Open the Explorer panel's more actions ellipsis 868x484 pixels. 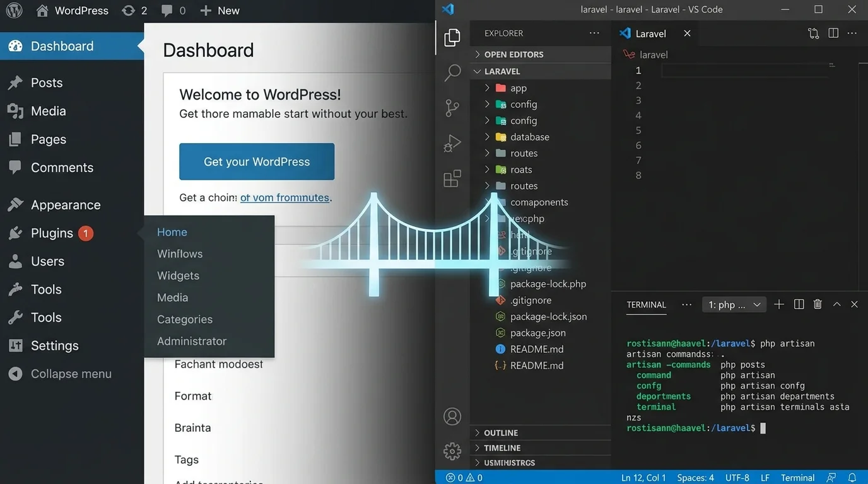coord(594,33)
